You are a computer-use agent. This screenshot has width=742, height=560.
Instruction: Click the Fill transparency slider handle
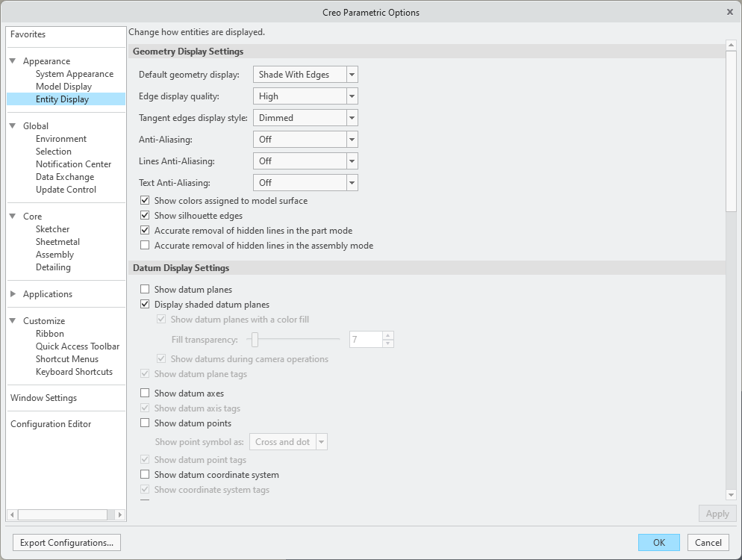click(255, 340)
